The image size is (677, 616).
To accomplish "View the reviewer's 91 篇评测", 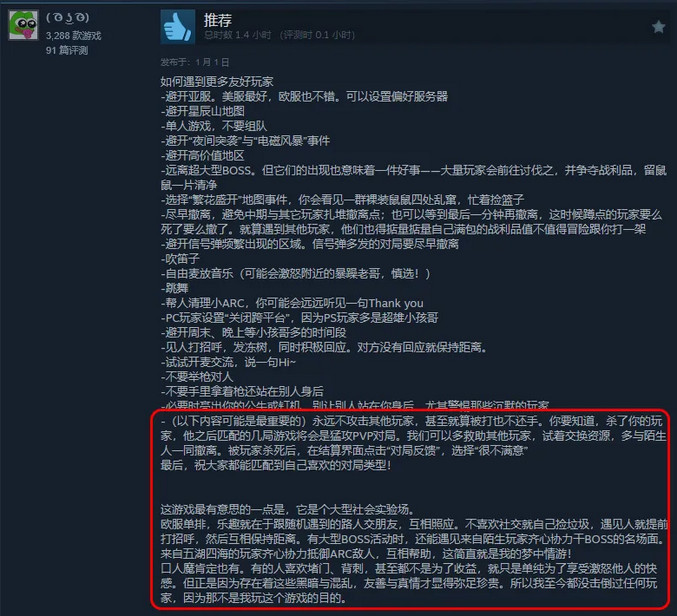I will 67,51.
